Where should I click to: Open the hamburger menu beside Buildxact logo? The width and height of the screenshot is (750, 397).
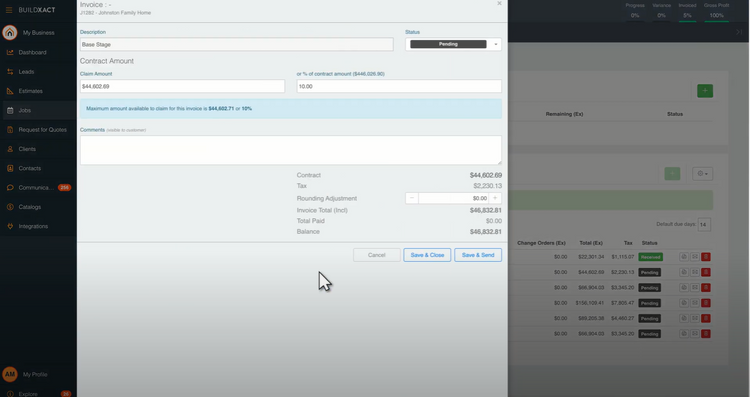click(9, 10)
